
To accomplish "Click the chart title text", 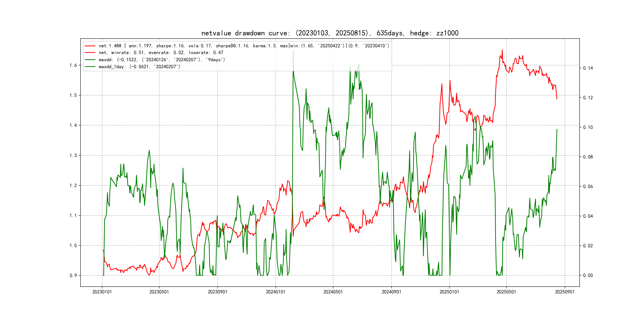I will click(330, 33).
